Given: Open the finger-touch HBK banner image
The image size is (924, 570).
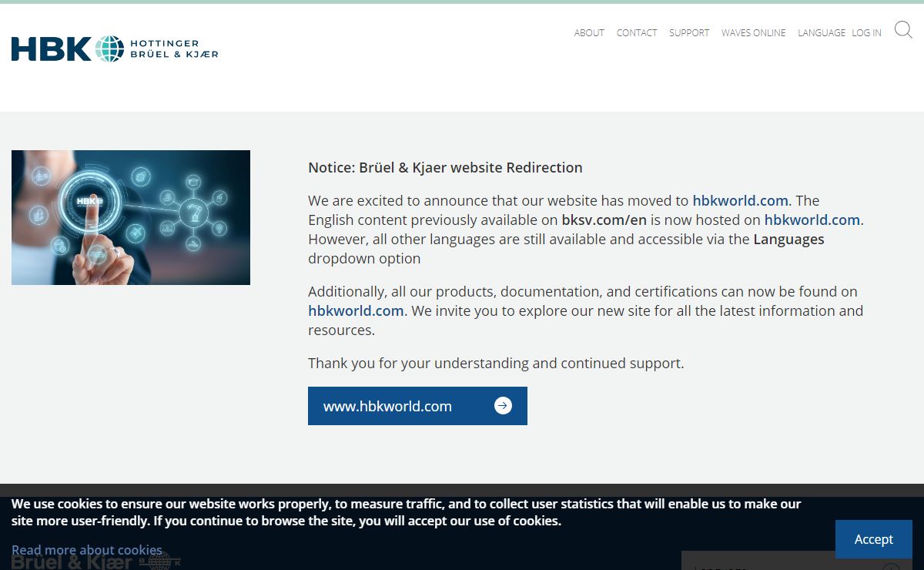Looking at the screenshot, I should pyautogui.click(x=131, y=217).
